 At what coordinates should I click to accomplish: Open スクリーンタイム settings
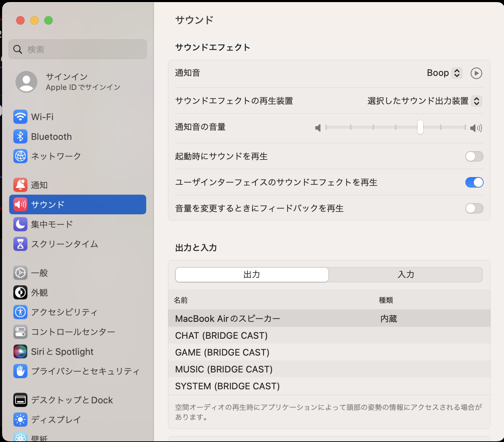[x=64, y=244]
